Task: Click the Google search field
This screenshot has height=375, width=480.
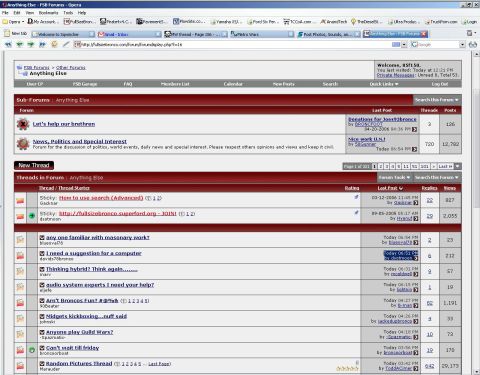Action: (x=435, y=44)
